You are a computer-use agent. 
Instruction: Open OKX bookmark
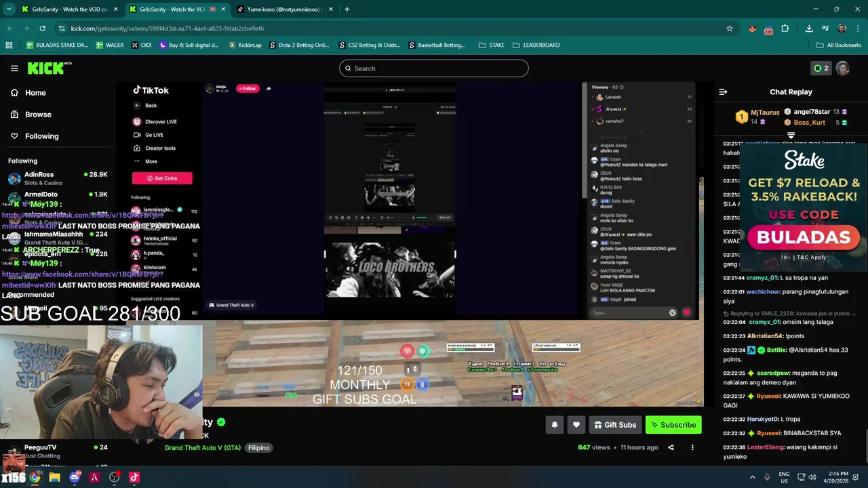point(142,45)
